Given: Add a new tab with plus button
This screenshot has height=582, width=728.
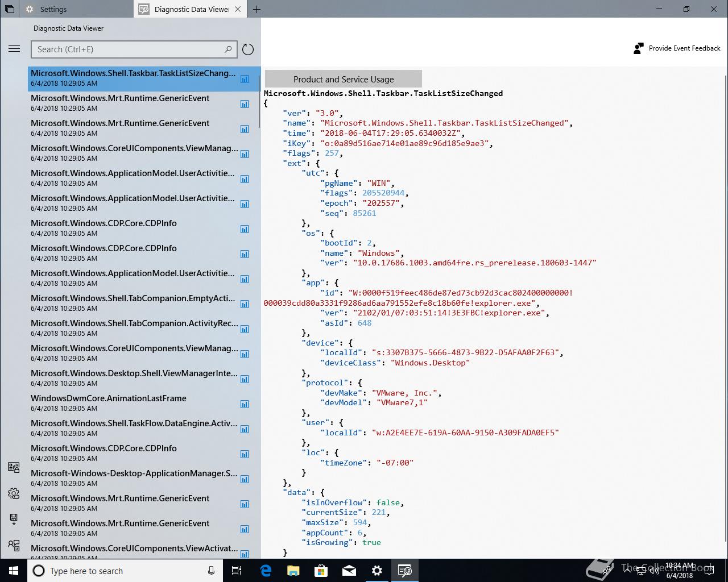Looking at the screenshot, I should tap(257, 9).
